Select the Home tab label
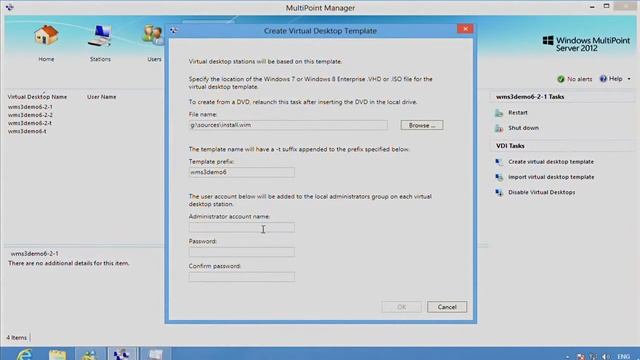Viewport: 640px width, 360px height. point(46,59)
